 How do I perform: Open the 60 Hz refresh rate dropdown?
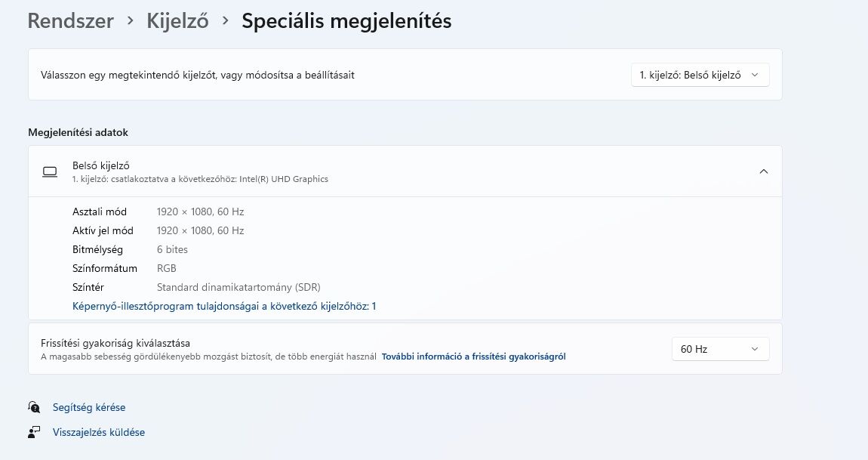click(720, 349)
